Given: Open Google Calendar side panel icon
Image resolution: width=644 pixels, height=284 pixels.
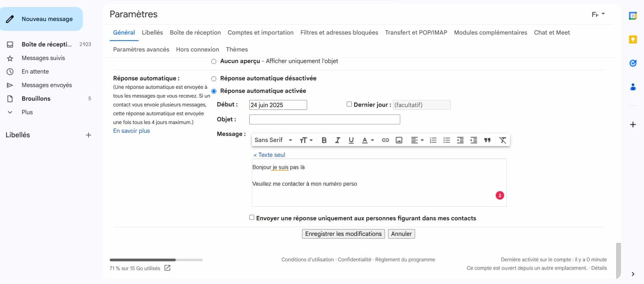Looking at the screenshot, I should pos(633,16).
